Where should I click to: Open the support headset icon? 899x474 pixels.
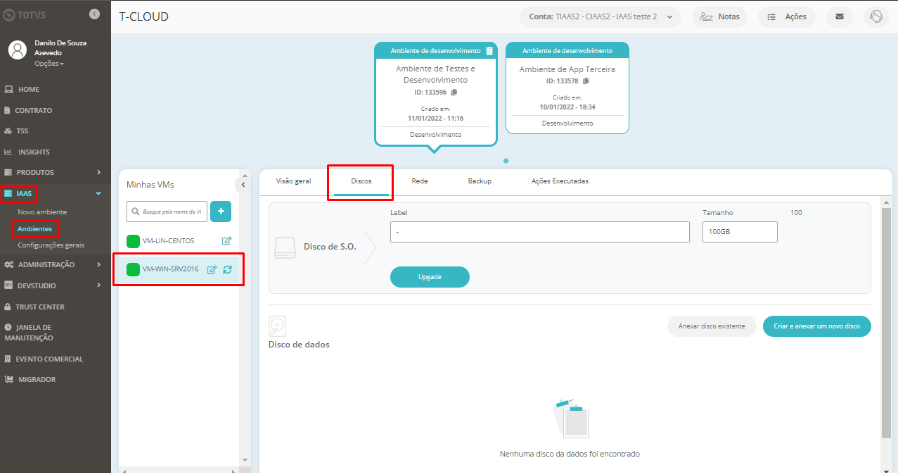876,17
